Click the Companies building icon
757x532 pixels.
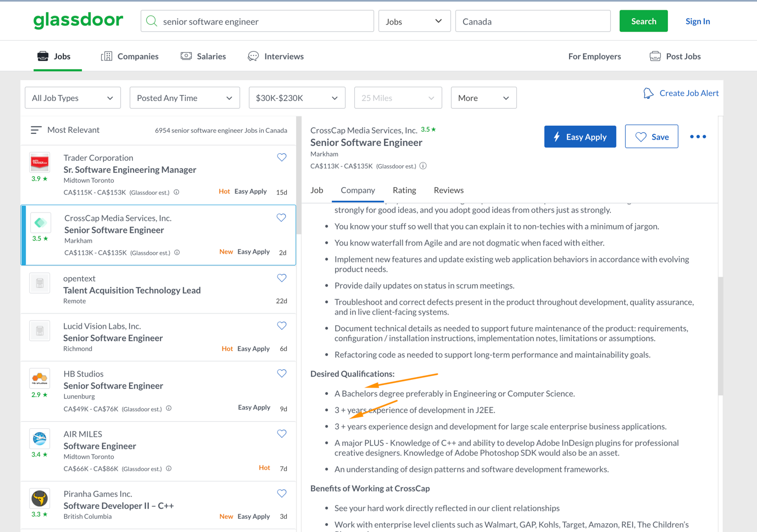click(x=107, y=56)
